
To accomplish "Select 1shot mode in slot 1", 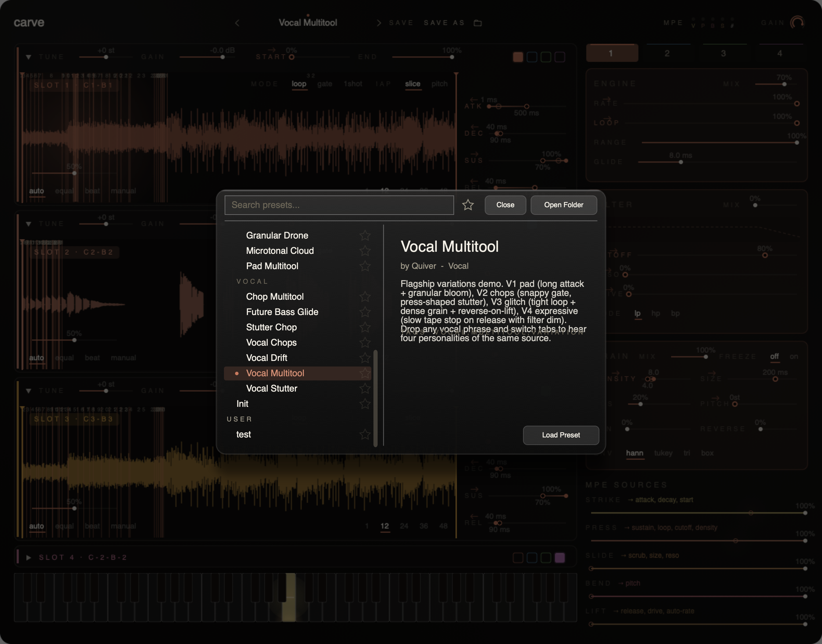I will [x=353, y=84].
